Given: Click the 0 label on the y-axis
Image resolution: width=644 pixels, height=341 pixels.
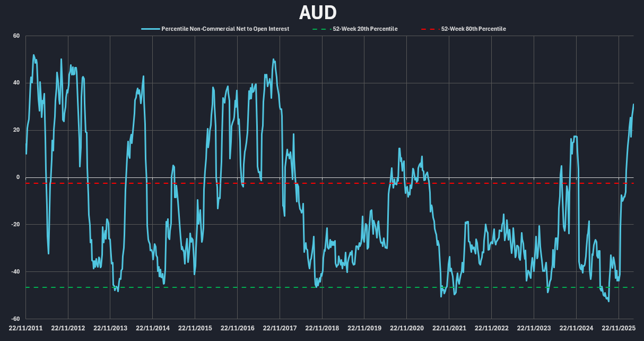Looking at the screenshot, I should [x=18, y=177].
